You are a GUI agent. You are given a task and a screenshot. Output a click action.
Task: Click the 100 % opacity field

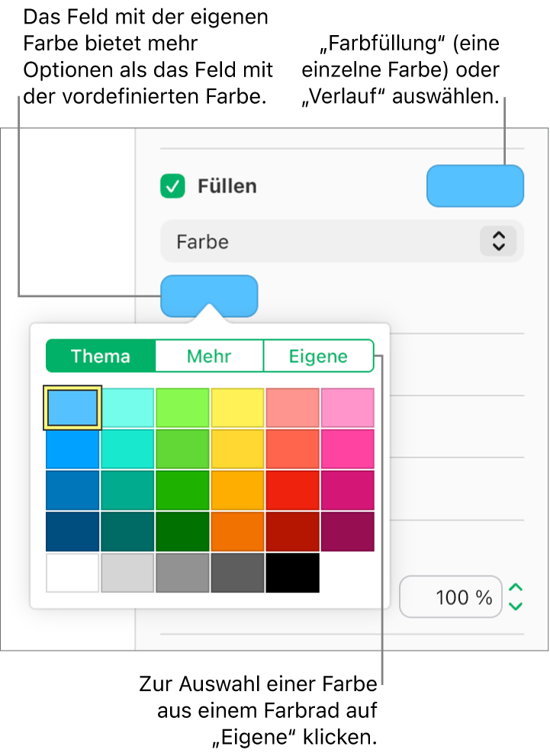[x=451, y=597]
